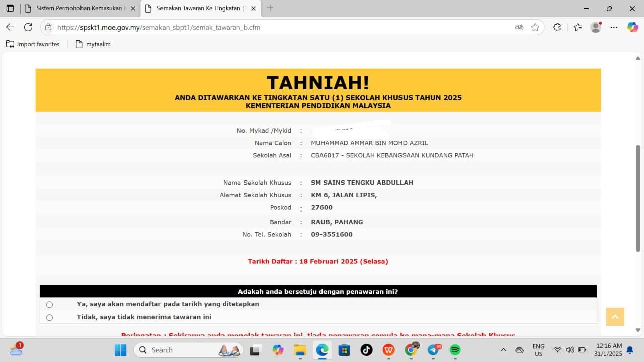Open Spotify from the taskbar

tap(455, 350)
